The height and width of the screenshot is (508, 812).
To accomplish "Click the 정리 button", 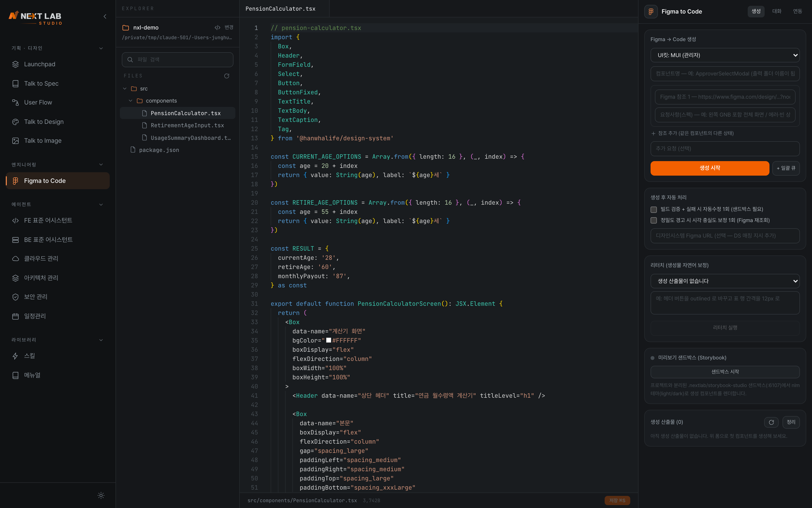I will 791,422.
